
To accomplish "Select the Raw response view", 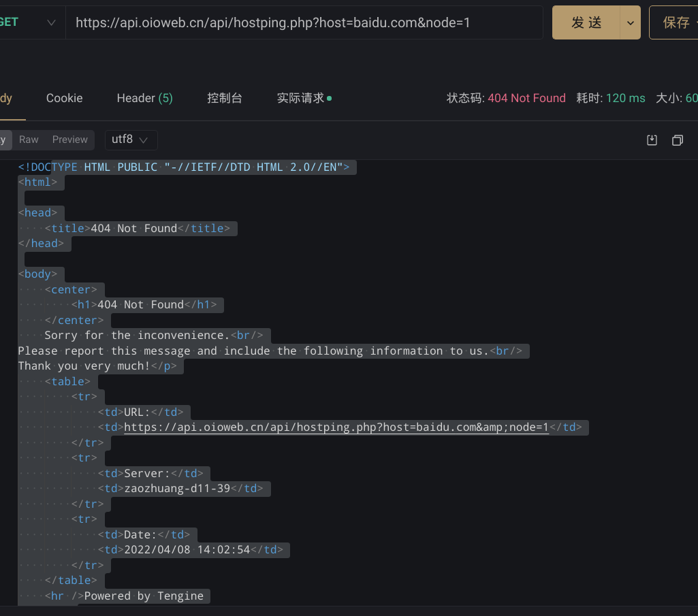I will (29, 140).
